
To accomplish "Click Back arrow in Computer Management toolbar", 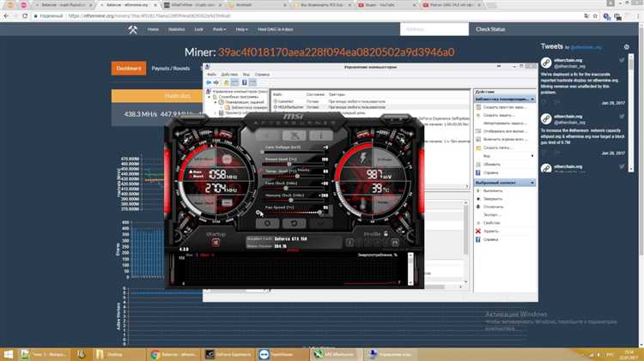I will [209, 82].
